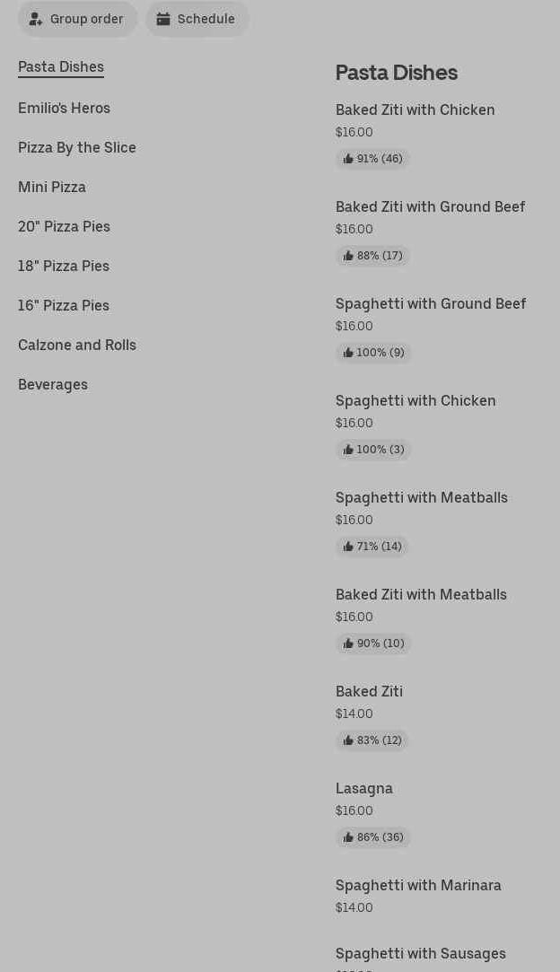The height and width of the screenshot is (972, 560).
Task: Open the Mini Pizza category
Action: pos(52,187)
